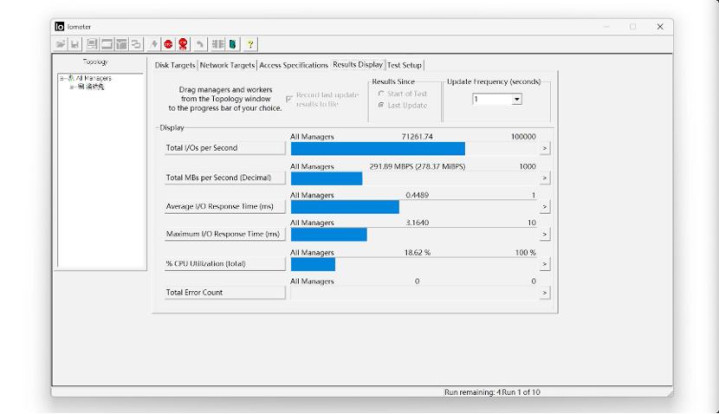Click the Open Test Configuration File icon
The image size is (719, 414).
[x=61, y=44]
